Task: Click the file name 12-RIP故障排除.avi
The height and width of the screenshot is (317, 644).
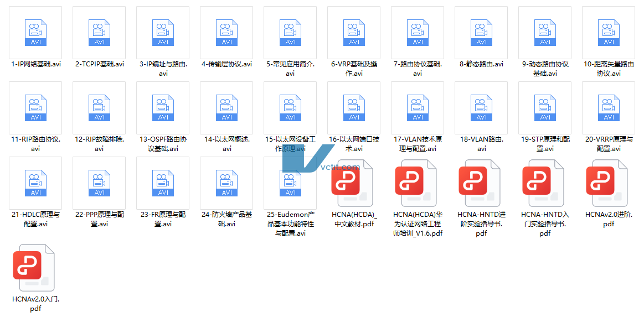Action: [x=99, y=144]
